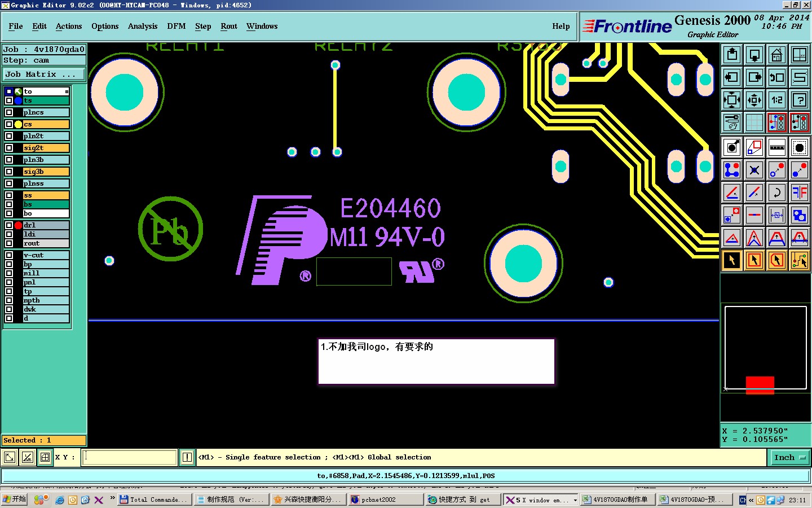
Task: Select layer name sig3b
Action: pyautogui.click(x=46, y=172)
